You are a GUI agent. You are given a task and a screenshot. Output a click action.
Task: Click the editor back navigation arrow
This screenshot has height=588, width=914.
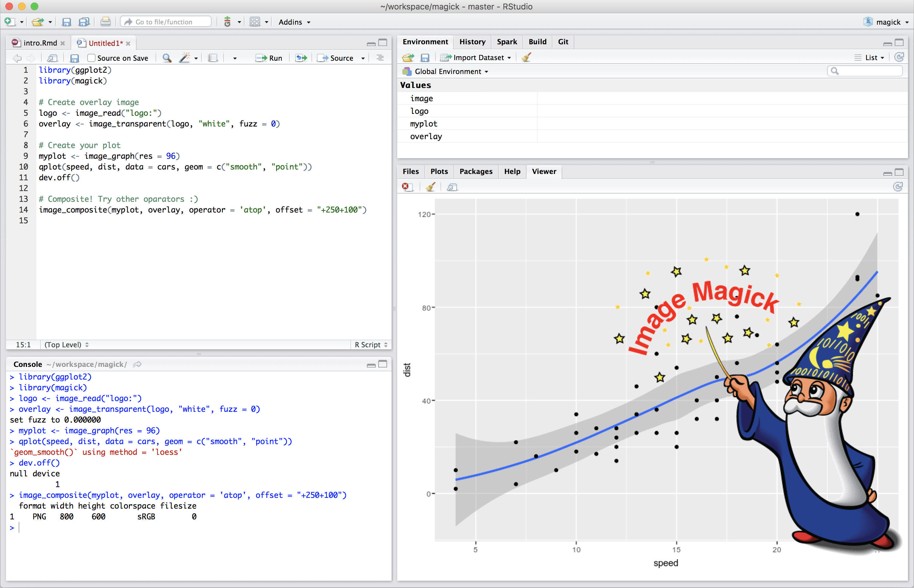coord(17,58)
